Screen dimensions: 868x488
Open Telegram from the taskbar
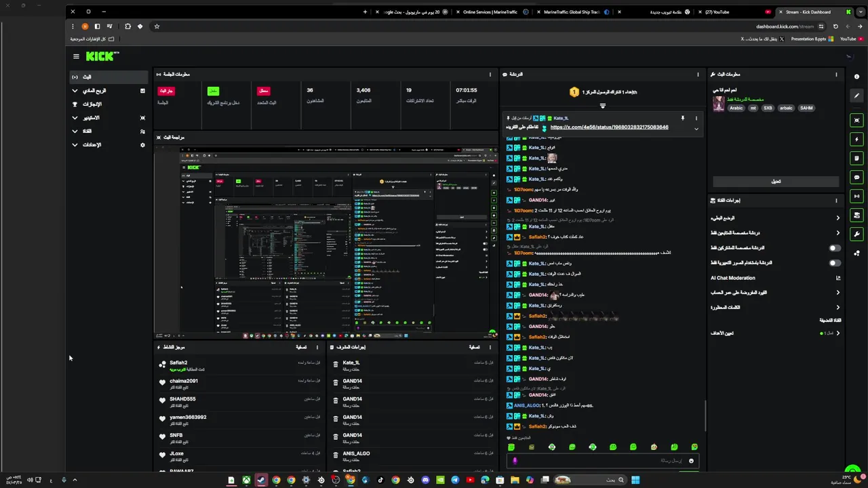tap(455, 480)
